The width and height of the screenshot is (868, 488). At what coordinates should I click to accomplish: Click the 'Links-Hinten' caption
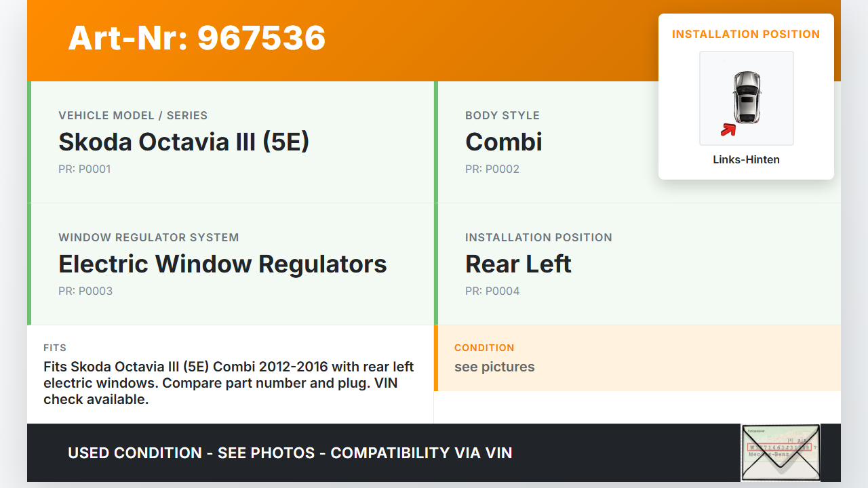pyautogui.click(x=746, y=160)
